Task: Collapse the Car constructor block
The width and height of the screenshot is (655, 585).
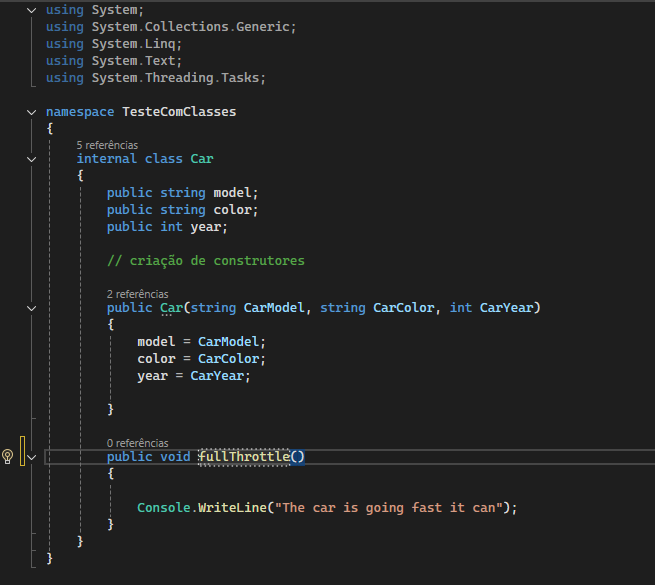Action: click(x=31, y=308)
